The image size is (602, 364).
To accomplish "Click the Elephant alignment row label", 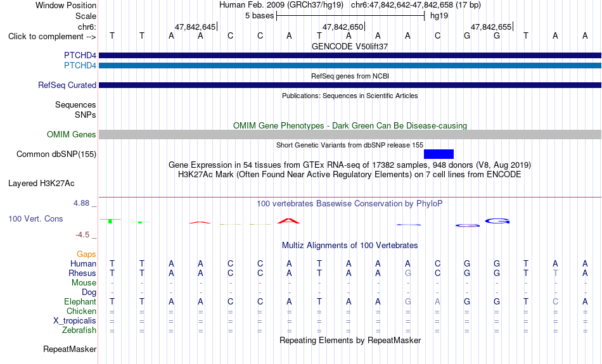I will [80, 302].
